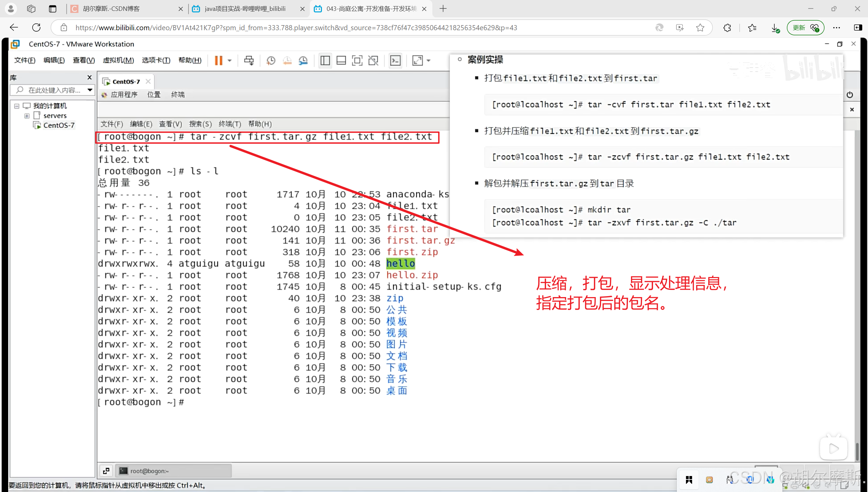This screenshot has height=492, width=868.
Task: Click the VMware pause virtual machine icon
Action: [x=218, y=60]
